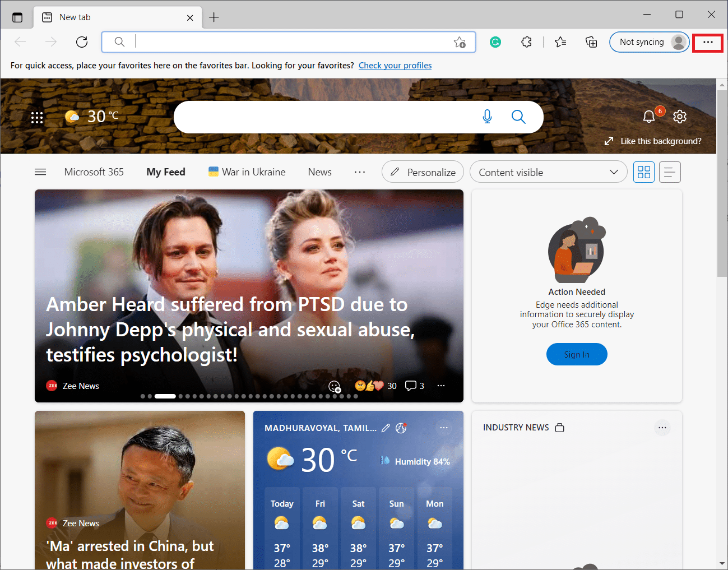Click Zee News source on Amber Heard story

pyautogui.click(x=73, y=386)
